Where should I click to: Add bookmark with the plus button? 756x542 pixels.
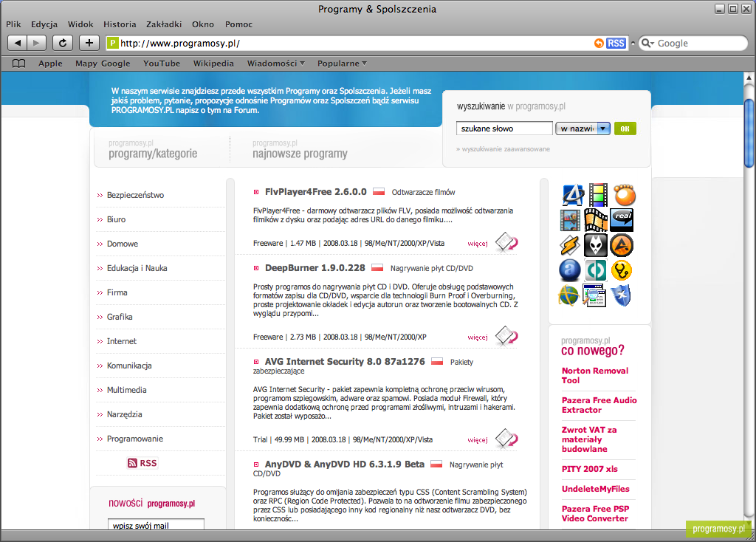[89, 43]
